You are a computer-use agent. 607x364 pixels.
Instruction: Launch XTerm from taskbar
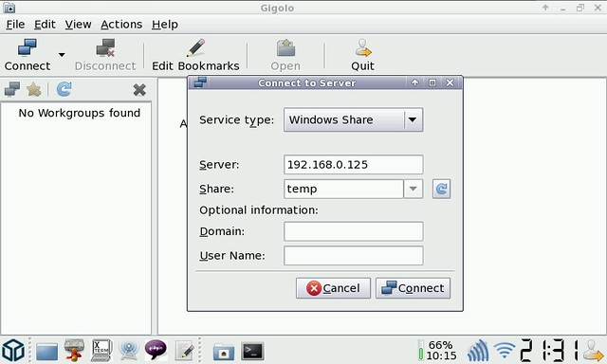(101, 350)
